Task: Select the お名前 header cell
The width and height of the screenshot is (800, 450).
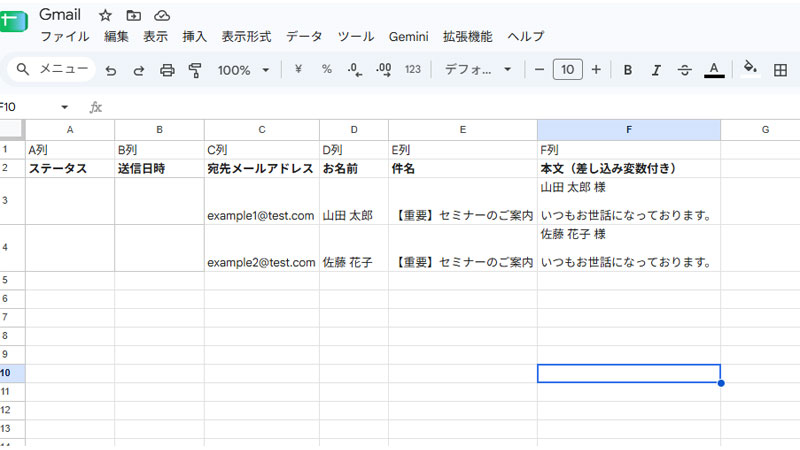Action: coord(354,168)
